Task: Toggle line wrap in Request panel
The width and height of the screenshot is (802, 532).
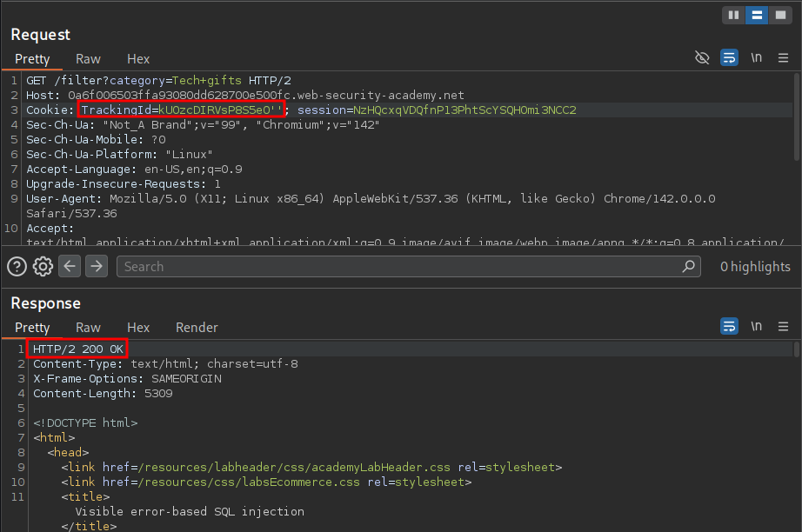Action: (x=730, y=58)
